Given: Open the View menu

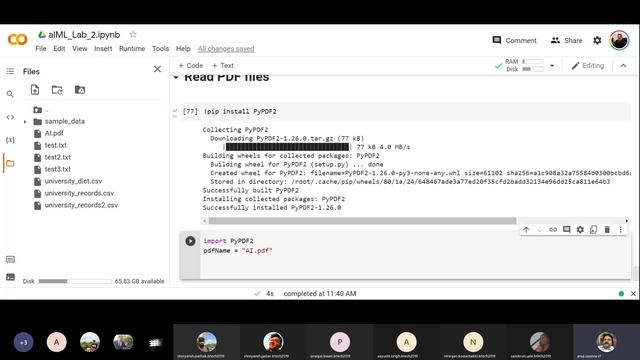Looking at the screenshot, I should 80,49.
